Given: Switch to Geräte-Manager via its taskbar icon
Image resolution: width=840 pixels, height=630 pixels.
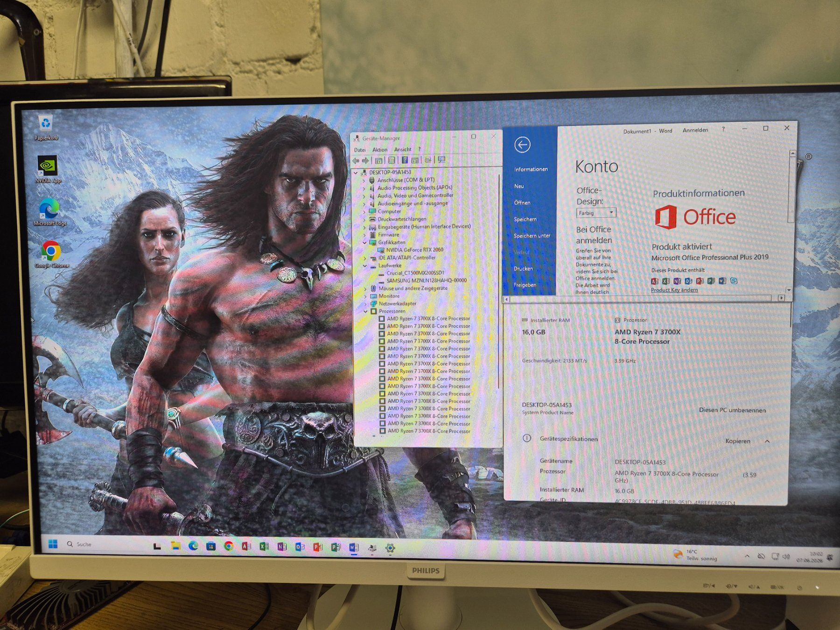Looking at the screenshot, I should 372,548.
